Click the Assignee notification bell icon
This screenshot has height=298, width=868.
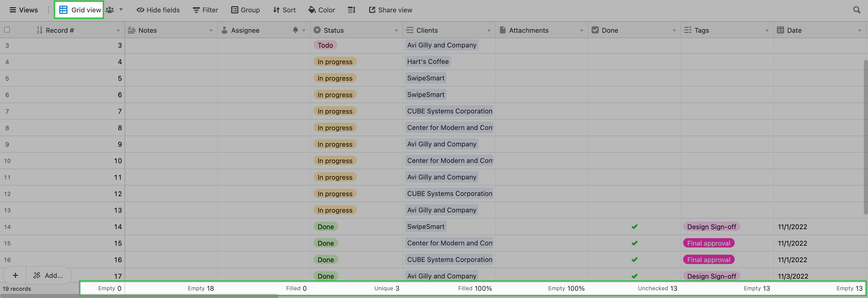pyautogui.click(x=296, y=30)
